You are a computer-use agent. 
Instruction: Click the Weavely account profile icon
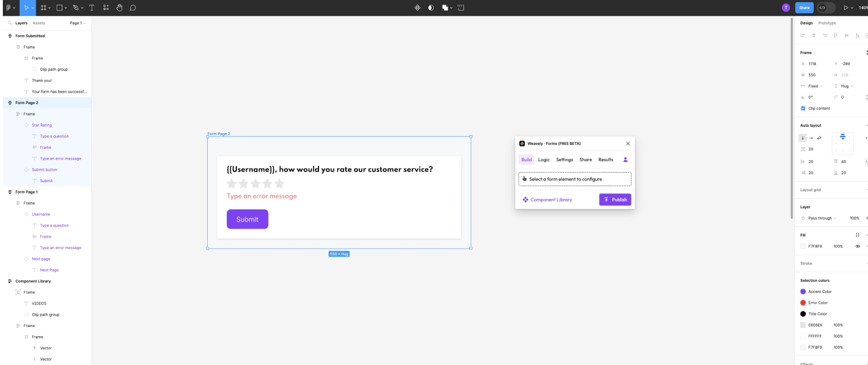625,160
